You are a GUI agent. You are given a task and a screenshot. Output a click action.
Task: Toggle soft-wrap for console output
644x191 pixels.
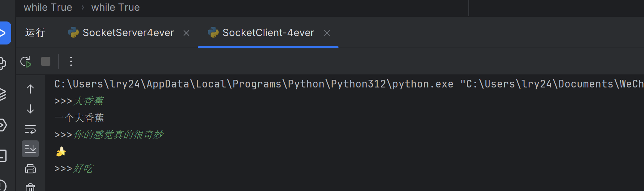(30, 129)
